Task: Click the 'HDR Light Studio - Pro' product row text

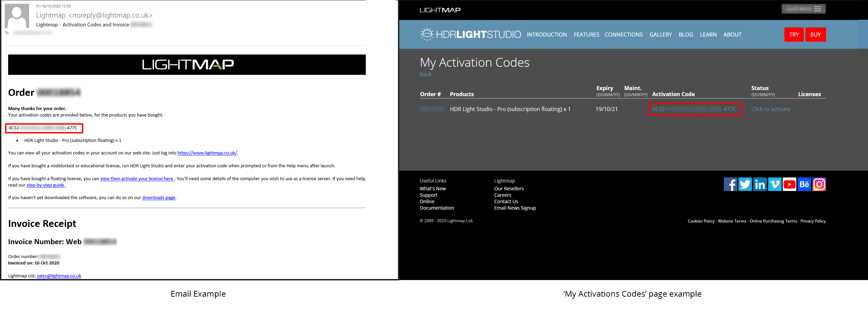Action: 510,109
